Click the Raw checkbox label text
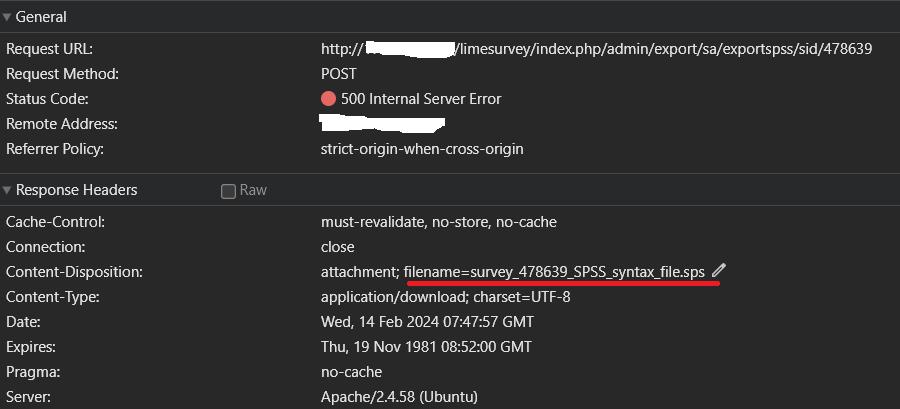Viewport: 900px width, 409px height. point(253,190)
